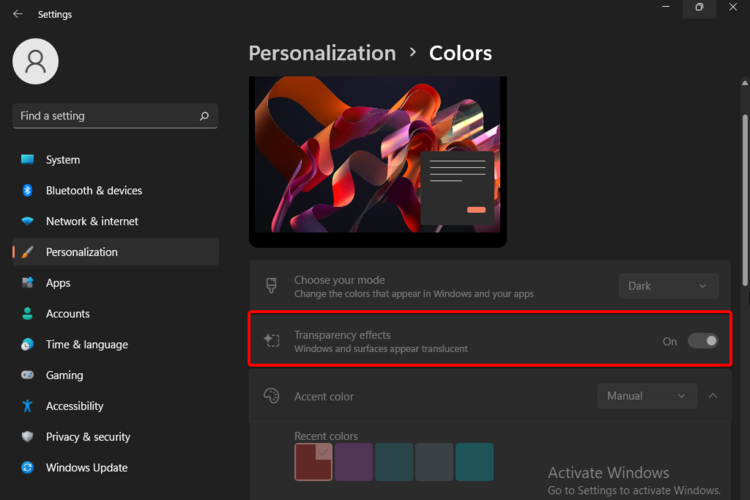Viewport: 750px width, 500px height.
Task: Click the Gaming controller icon
Action: point(27,375)
